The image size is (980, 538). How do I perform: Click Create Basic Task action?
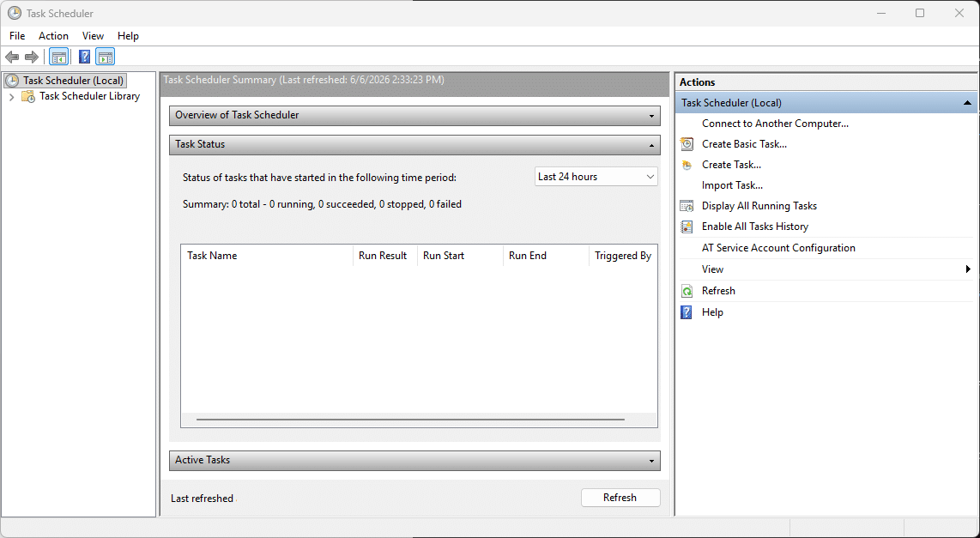(x=744, y=144)
